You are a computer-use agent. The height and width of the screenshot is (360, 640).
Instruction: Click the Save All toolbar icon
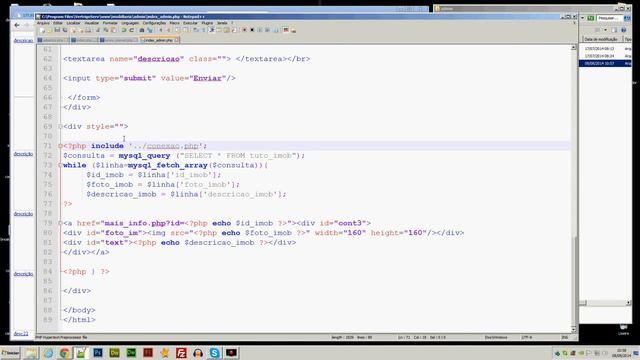pos(65,30)
